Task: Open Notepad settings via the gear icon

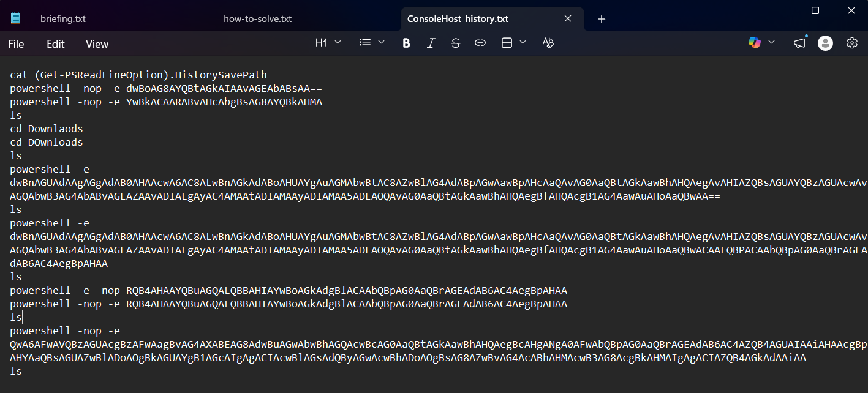Action: coord(852,43)
